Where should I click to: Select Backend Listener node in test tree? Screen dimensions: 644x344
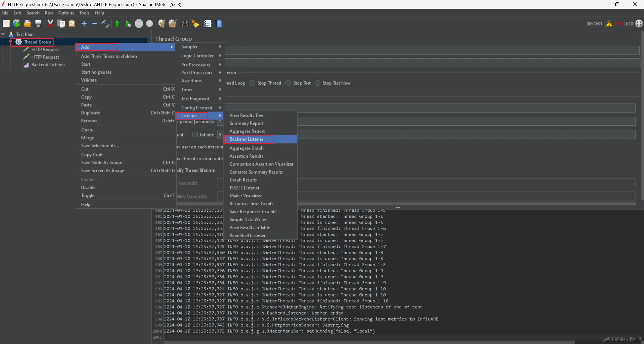point(48,65)
